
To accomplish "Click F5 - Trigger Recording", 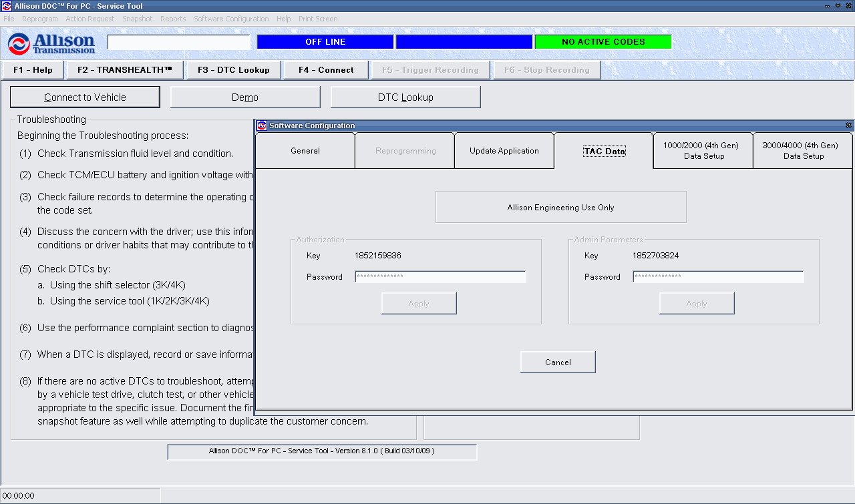I will click(x=430, y=70).
